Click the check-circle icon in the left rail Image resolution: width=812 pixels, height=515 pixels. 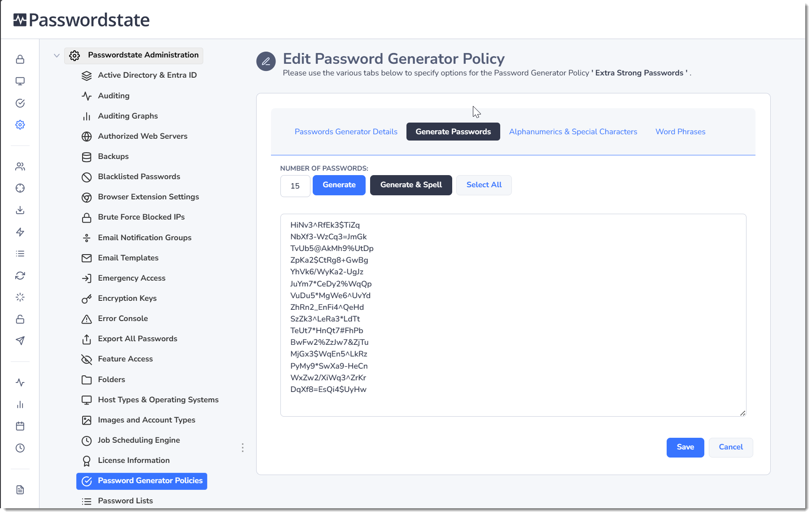coord(20,103)
